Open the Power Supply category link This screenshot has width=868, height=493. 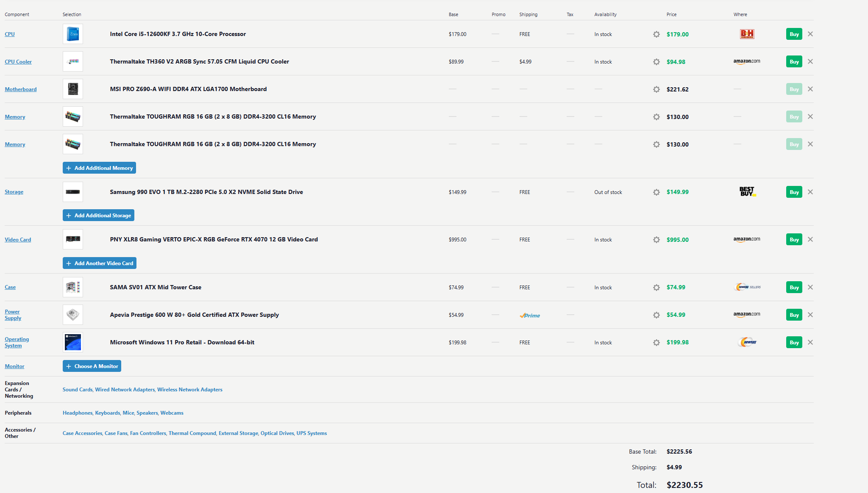[13, 315]
